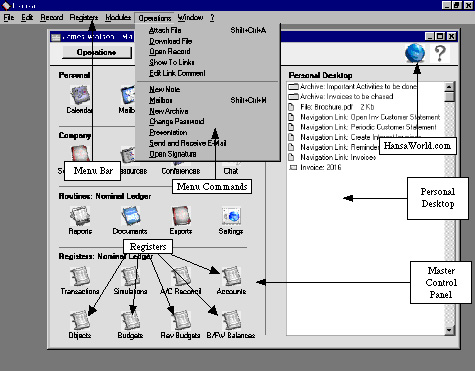The width and height of the screenshot is (475, 371).
Task: Click Personal Desktop scrollbar up arrow
Action: click(x=449, y=87)
